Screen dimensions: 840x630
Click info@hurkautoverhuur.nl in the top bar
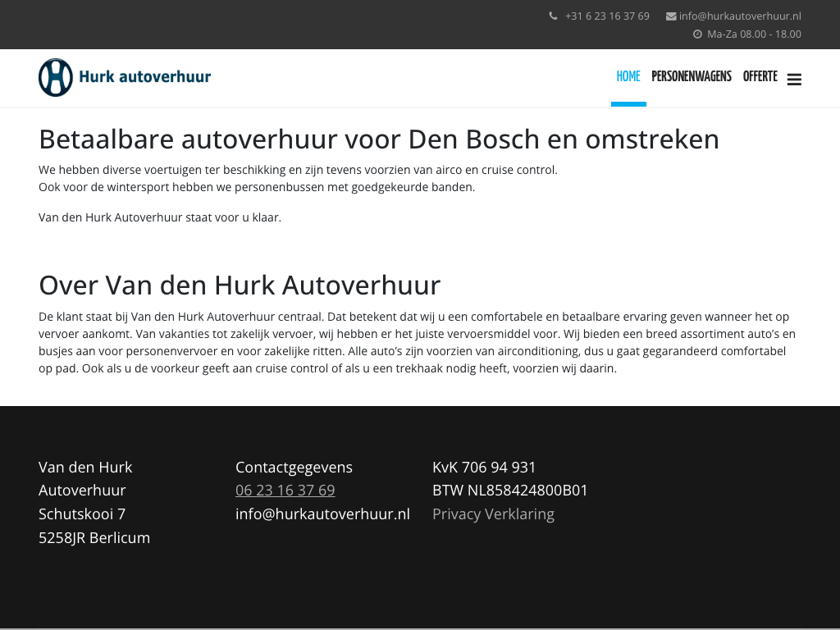[740, 16]
